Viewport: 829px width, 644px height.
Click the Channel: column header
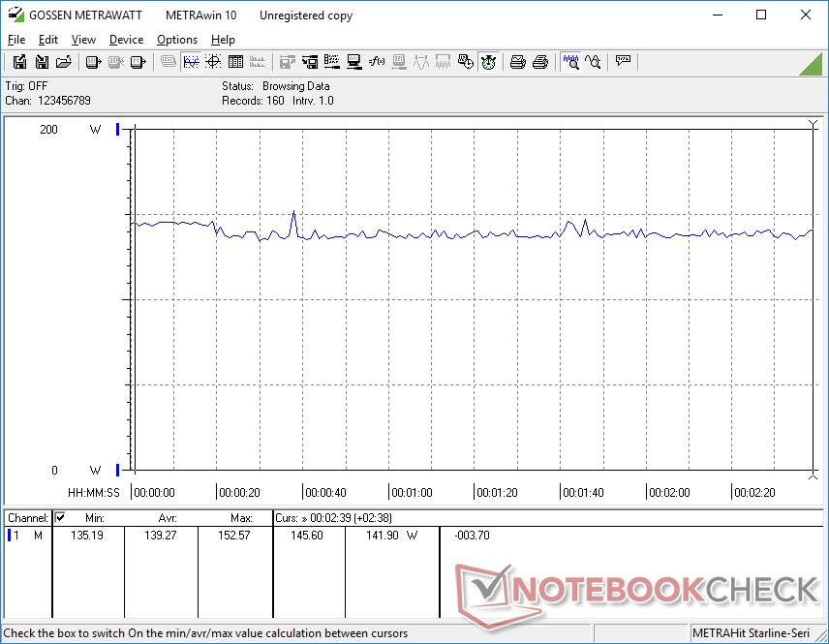pos(28,518)
